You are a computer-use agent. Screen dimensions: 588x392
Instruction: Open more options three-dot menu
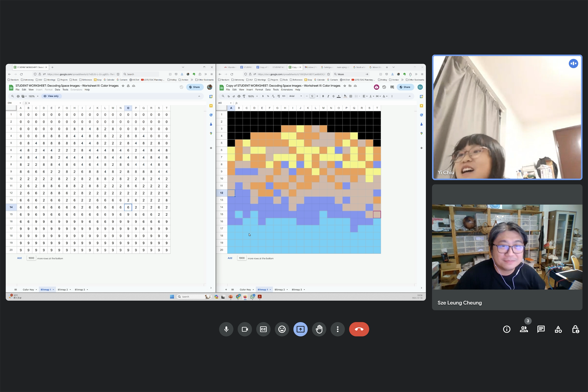pos(338,329)
